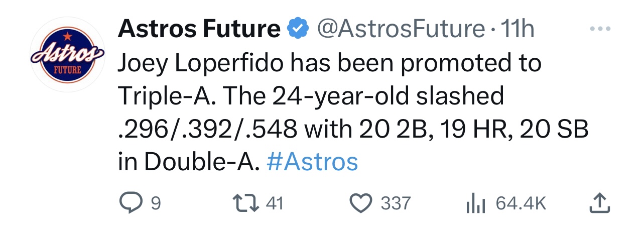Click the name Joey Loperfido in the tweet
644x225 pixels.
pos(202,65)
